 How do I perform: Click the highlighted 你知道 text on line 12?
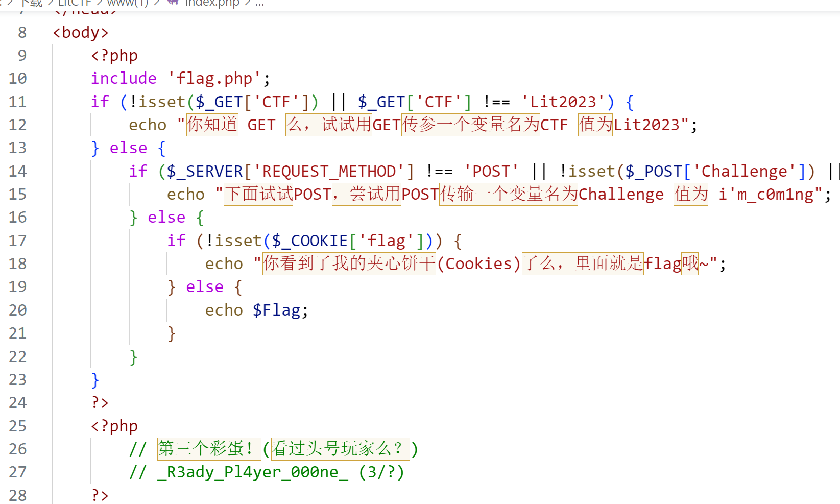pos(212,125)
